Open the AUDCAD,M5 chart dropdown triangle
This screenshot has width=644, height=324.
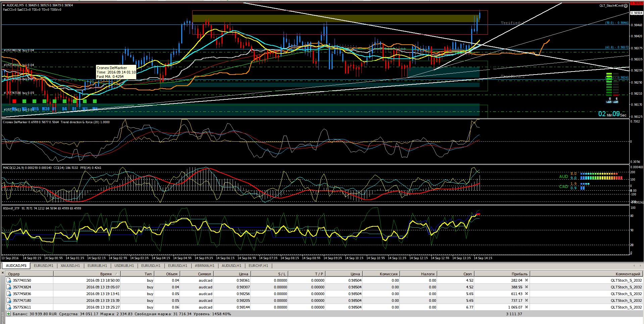tap(4, 5)
